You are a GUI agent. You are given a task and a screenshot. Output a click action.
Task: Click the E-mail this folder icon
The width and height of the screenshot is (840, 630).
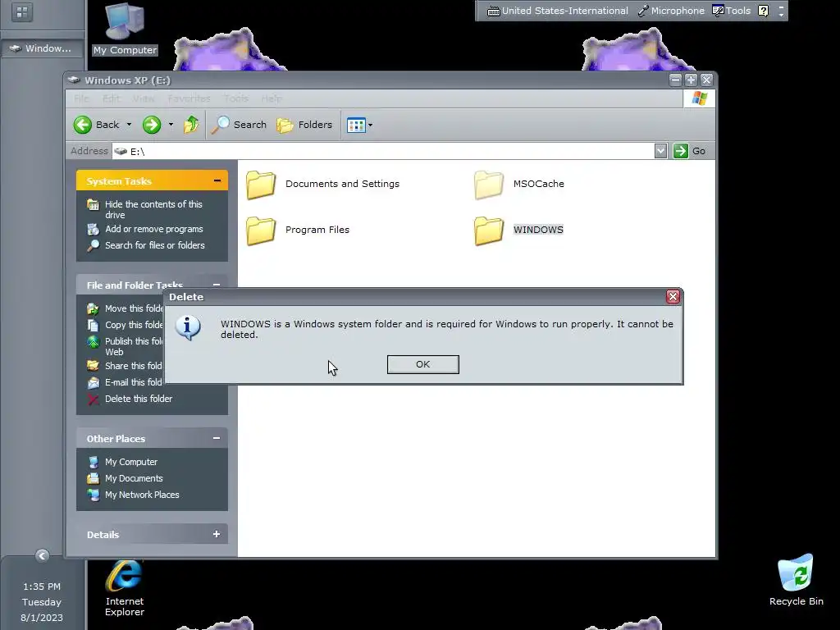pyautogui.click(x=94, y=382)
